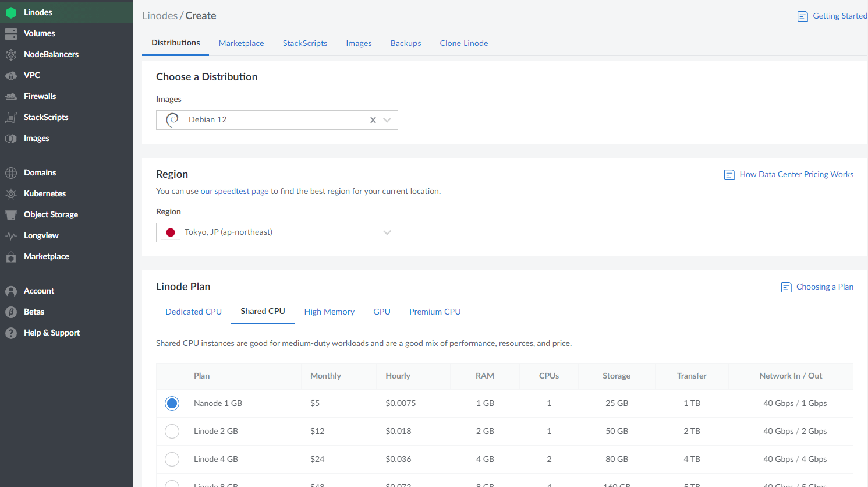This screenshot has height=487, width=868.
Task: Open the speedtest page link
Action: [235, 191]
